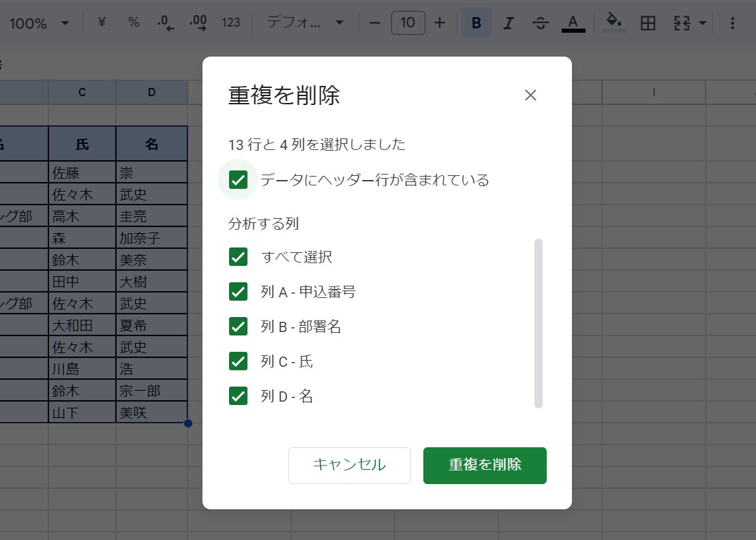Open the borders menu icon
756x540 pixels.
click(x=647, y=22)
